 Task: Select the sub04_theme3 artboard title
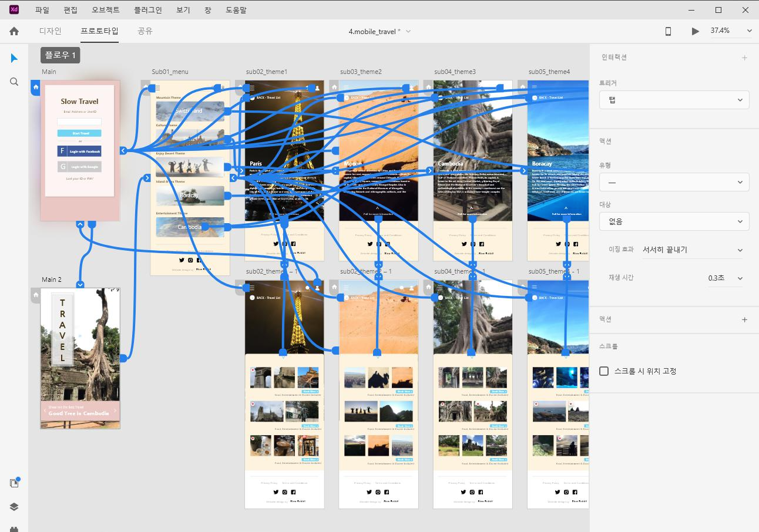coord(455,72)
